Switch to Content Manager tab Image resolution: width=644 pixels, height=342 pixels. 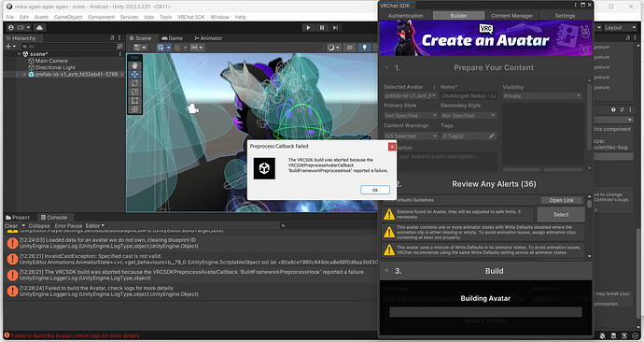pos(511,16)
